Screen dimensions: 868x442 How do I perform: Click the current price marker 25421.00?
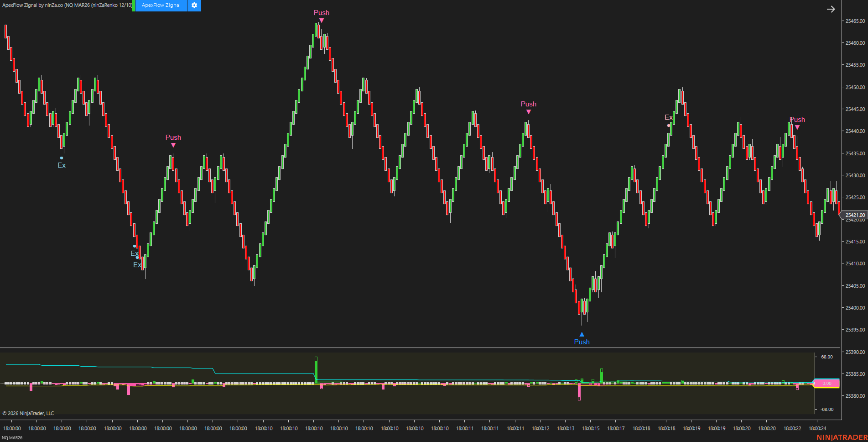[854, 215]
